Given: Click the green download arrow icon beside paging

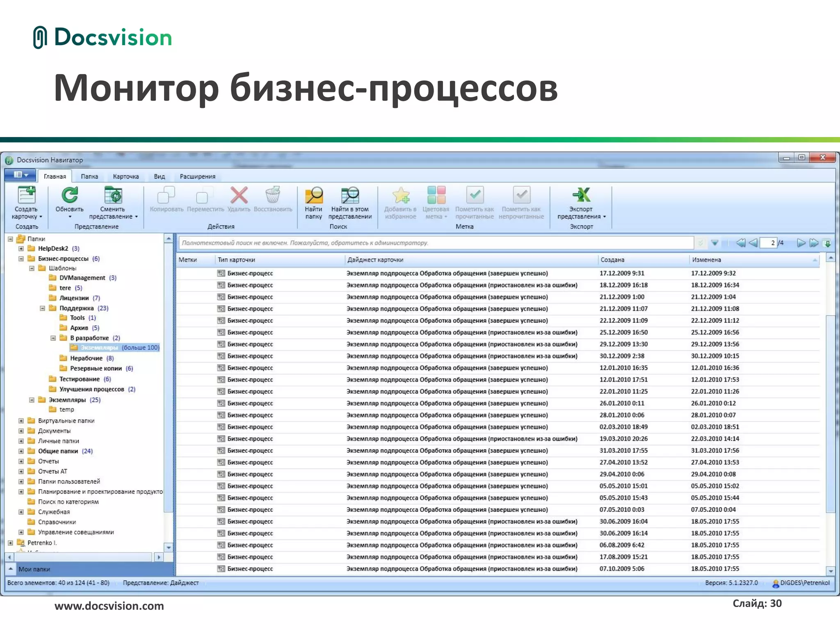Looking at the screenshot, I should click(828, 243).
